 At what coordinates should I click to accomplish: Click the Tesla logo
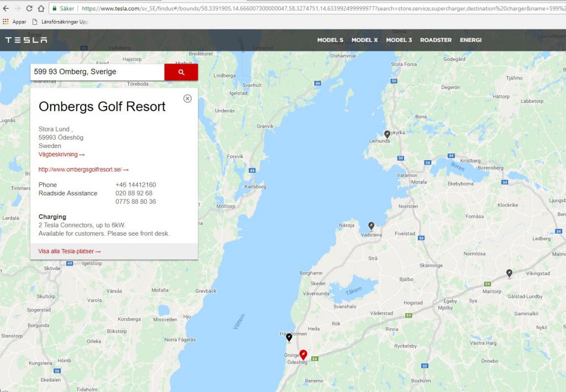pyautogui.click(x=26, y=40)
